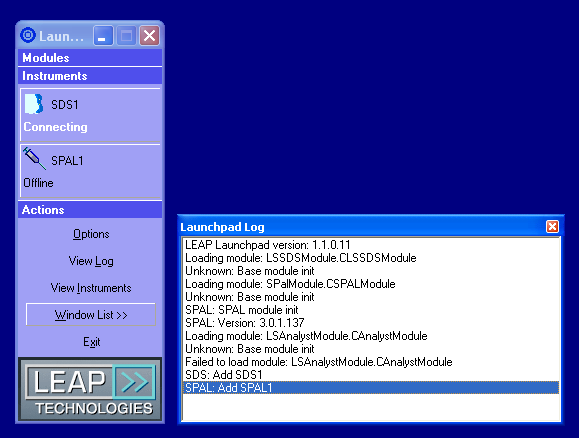Select log line 'Loading module: LSAnalystModule.CAnalystModule'

pyautogui.click(x=371, y=336)
